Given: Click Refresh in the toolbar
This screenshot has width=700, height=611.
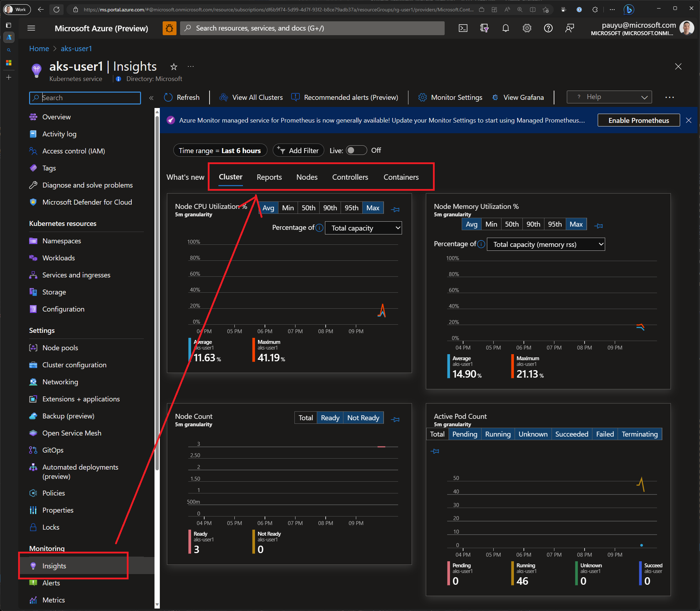Looking at the screenshot, I should 182,97.
